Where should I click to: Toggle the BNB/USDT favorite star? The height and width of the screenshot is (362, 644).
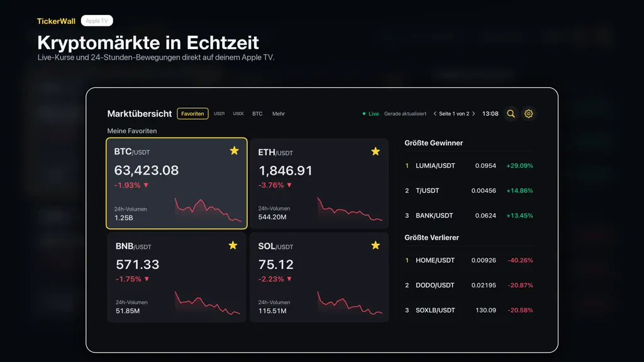(233, 246)
